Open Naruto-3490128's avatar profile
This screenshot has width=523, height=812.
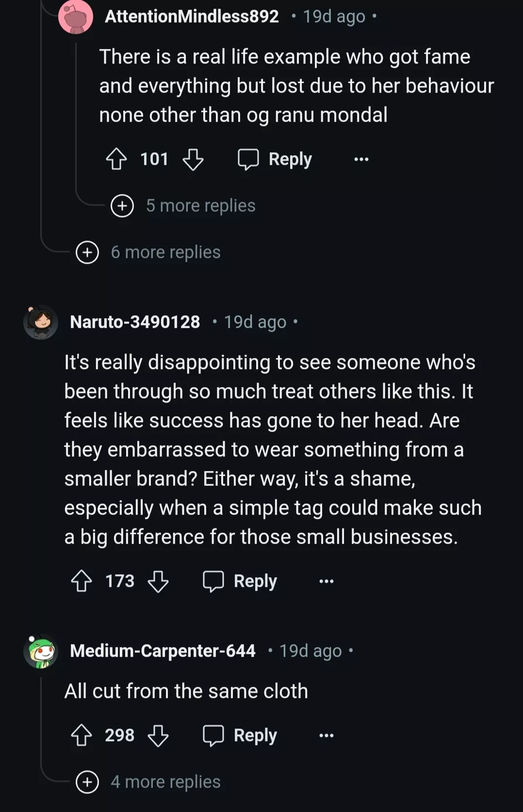(x=41, y=322)
